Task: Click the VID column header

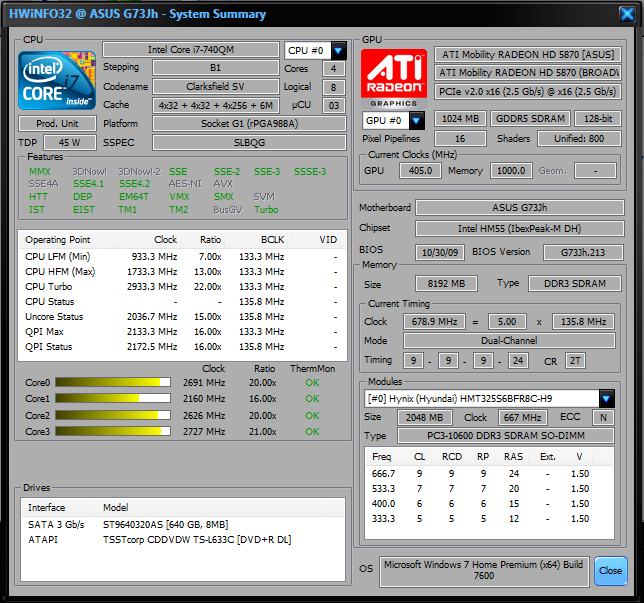Action: coord(314,240)
